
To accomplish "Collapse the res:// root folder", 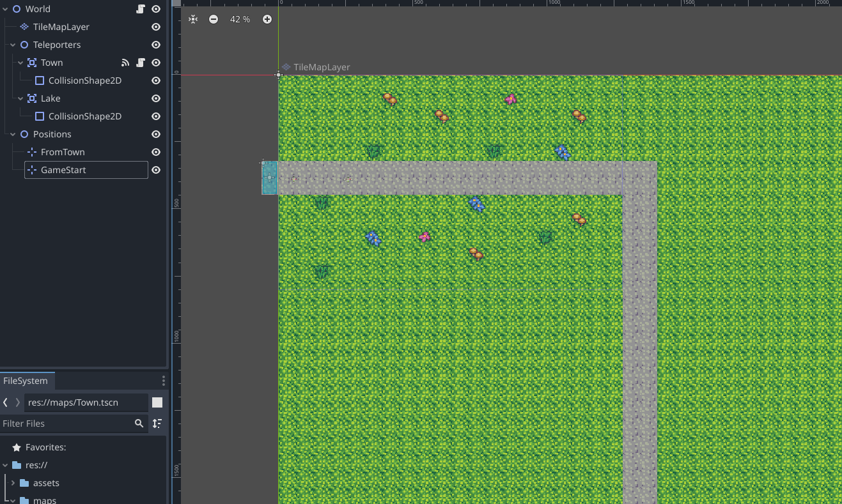I will pos(5,465).
